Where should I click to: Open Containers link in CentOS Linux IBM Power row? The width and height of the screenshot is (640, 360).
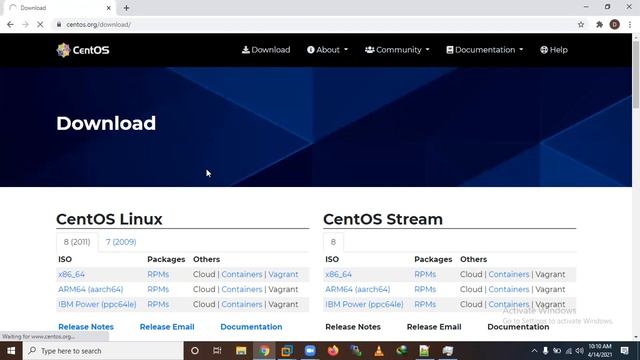(242, 304)
